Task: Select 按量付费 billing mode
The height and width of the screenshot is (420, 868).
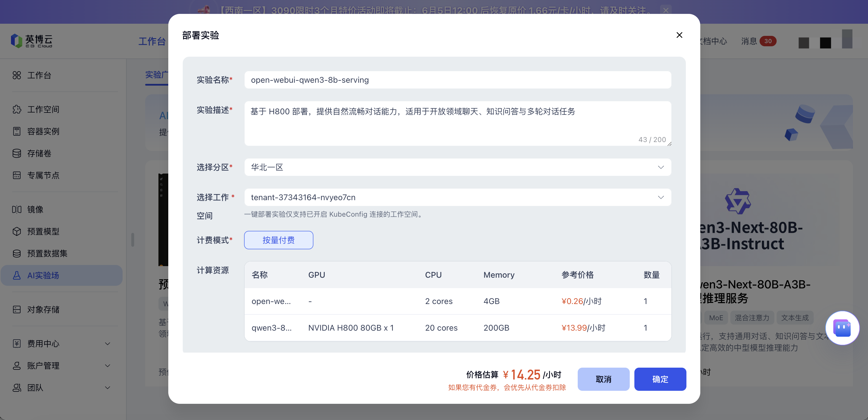Action: point(279,240)
